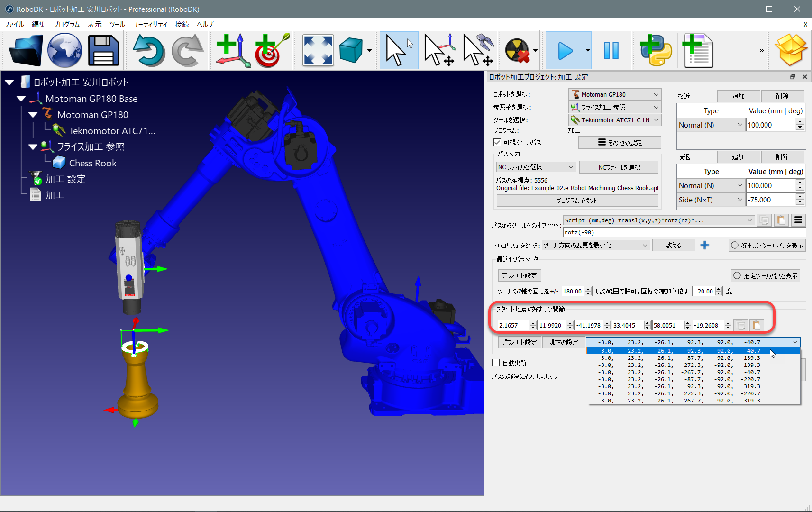Float the machining settings panel
This screenshot has width=812, height=512.
pyautogui.click(x=792, y=77)
